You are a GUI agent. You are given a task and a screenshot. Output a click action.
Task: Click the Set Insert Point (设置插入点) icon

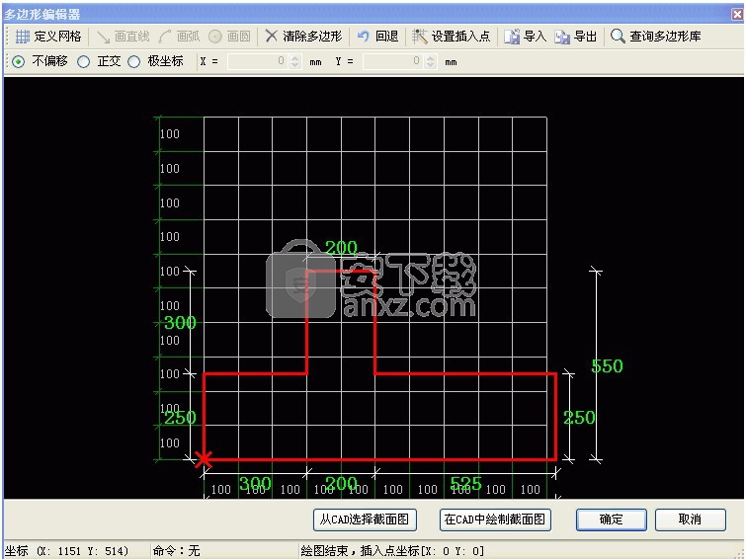(x=419, y=37)
